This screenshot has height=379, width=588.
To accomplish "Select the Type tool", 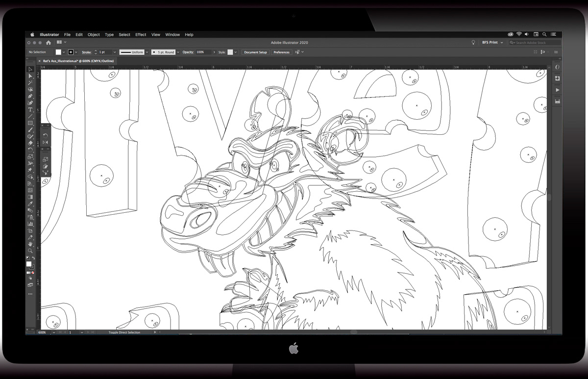I will (x=30, y=110).
